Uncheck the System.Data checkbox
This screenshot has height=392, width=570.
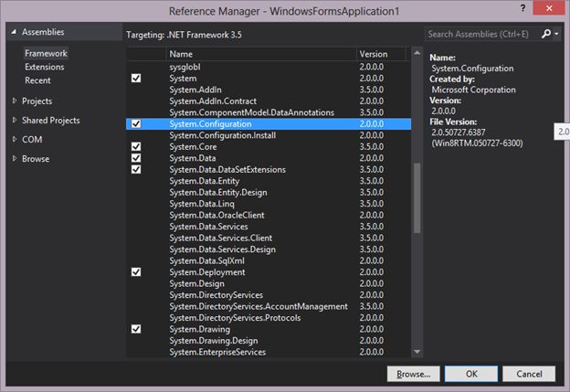click(136, 158)
